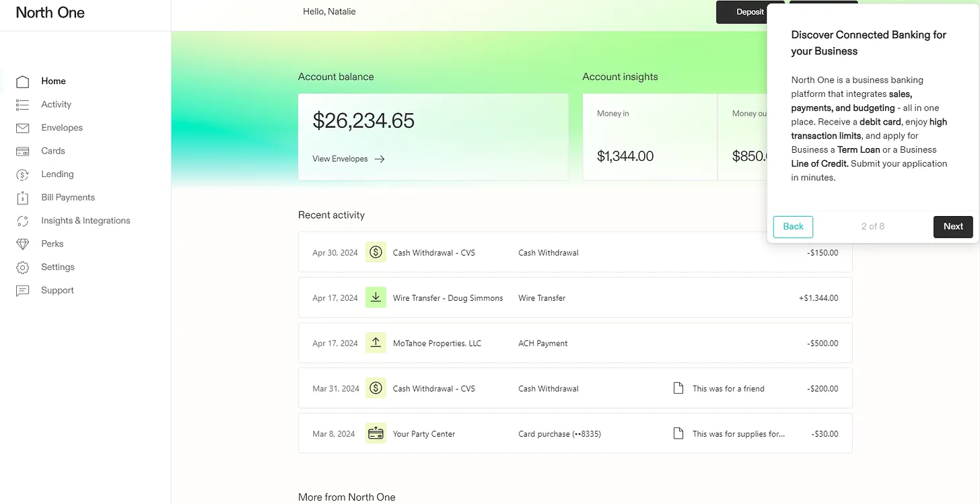This screenshot has height=504, width=980.
Task: Click the -$500.00 ACH amount
Action: click(x=823, y=343)
